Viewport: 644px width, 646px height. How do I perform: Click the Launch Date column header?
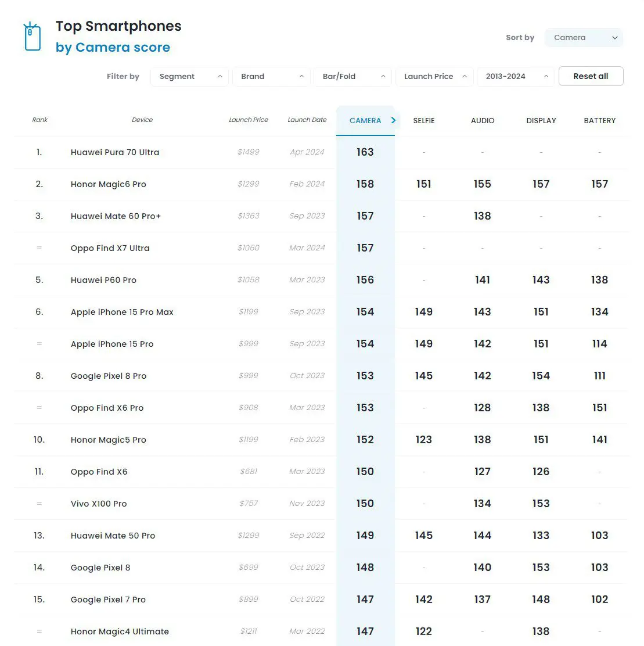[307, 120]
